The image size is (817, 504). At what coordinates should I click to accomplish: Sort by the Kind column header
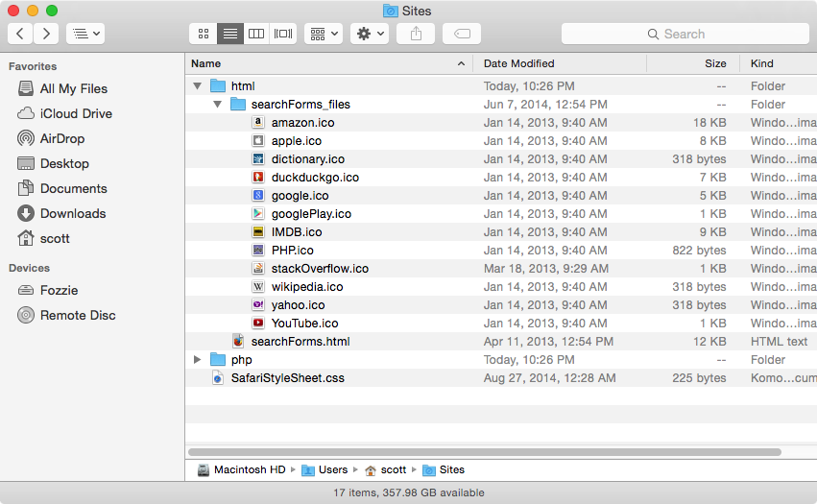(779, 63)
